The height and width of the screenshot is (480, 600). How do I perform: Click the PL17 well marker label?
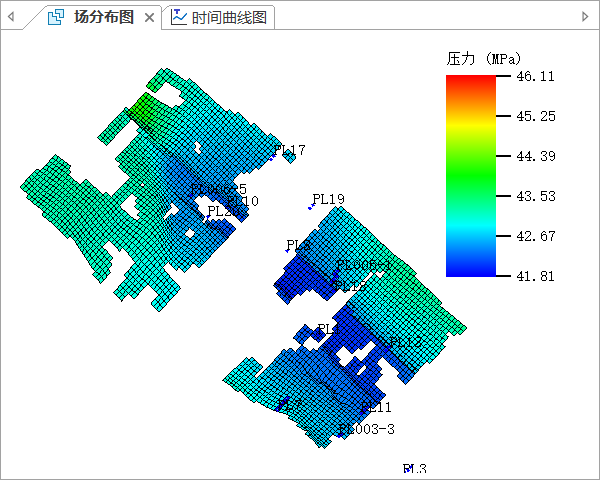290,151
